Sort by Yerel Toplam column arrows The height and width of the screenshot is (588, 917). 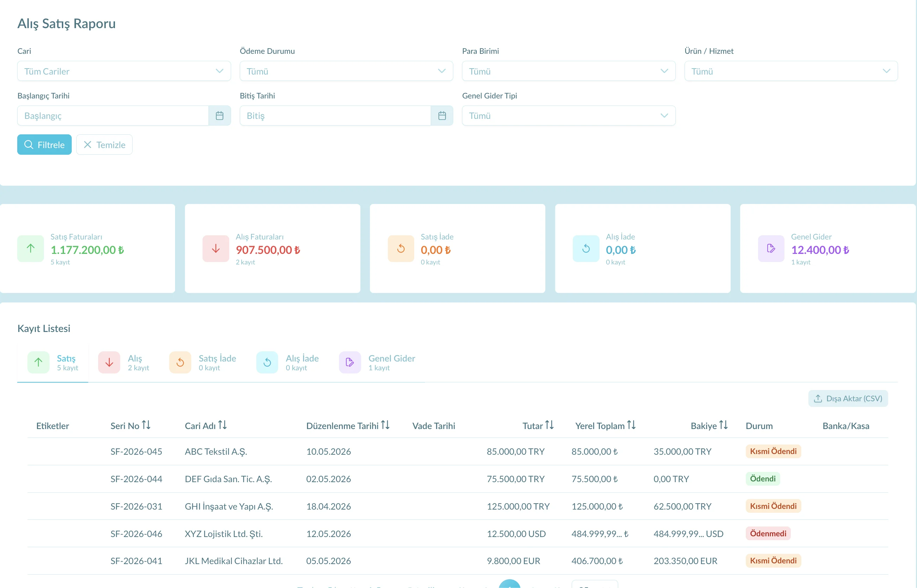[x=631, y=425]
